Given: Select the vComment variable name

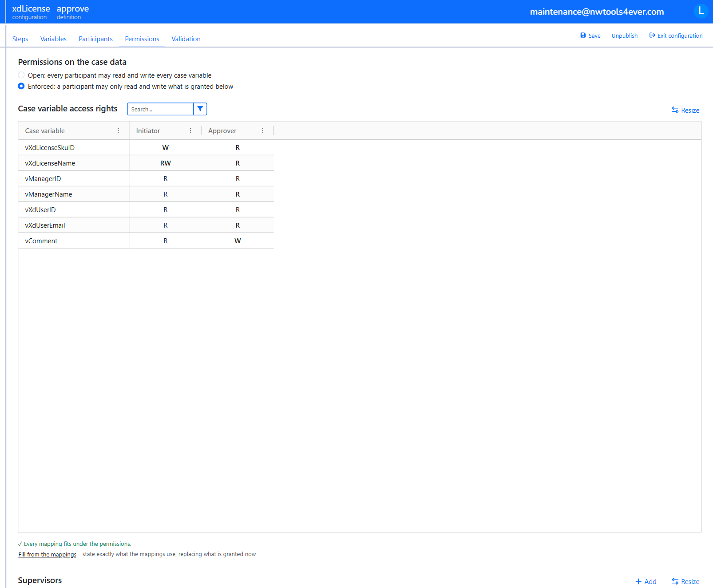Looking at the screenshot, I should pos(41,241).
